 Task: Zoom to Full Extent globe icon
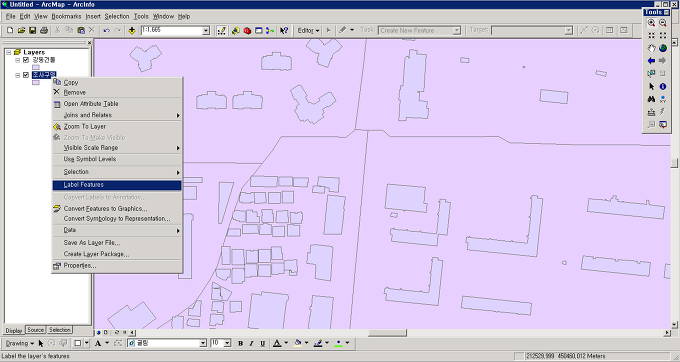[x=663, y=48]
